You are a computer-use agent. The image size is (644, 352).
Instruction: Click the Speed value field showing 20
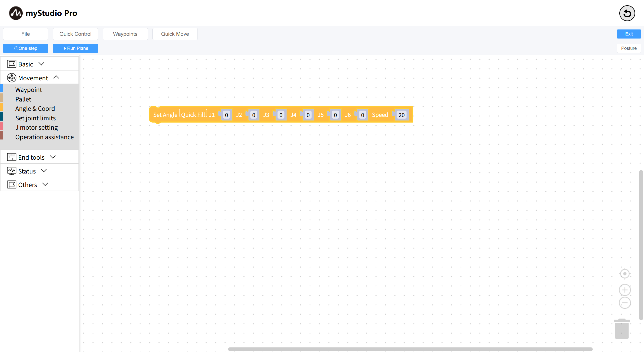pyautogui.click(x=401, y=115)
